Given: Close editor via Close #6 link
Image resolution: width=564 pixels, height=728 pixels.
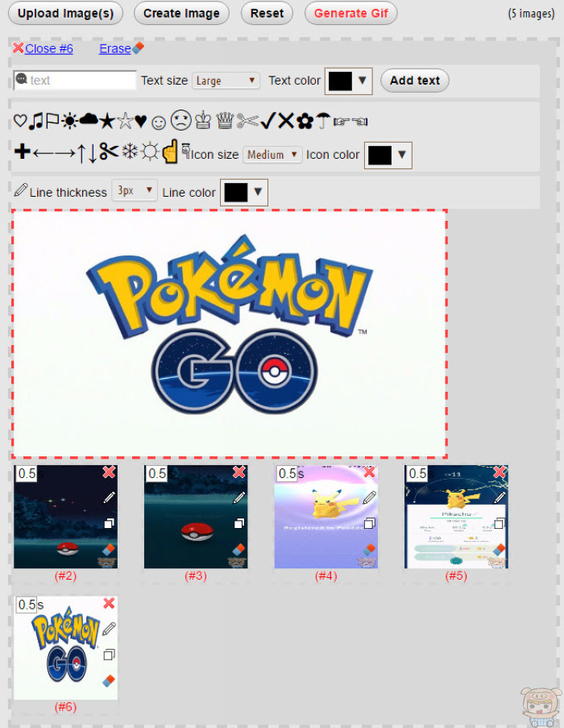Looking at the screenshot, I should [x=48, y=48].
